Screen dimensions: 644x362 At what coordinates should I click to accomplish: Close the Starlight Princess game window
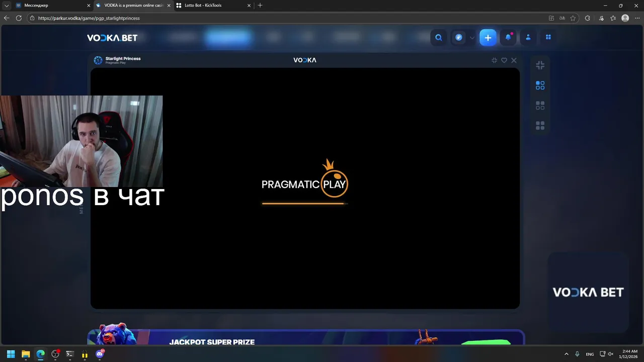click(x=514, y=60)
